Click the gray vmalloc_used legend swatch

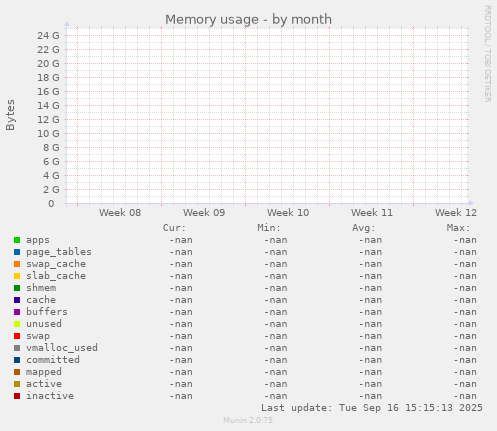point(17,348)
